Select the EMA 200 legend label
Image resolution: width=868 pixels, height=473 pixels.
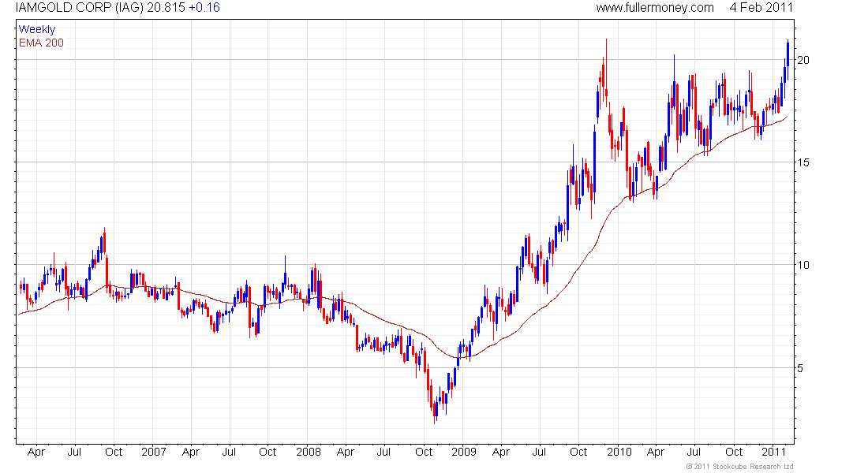click(41, 43)
